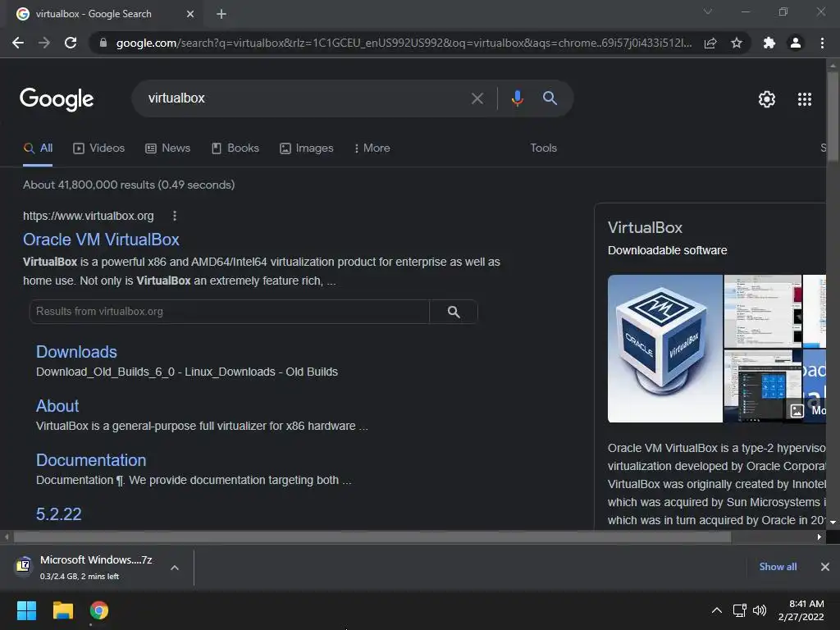Click Show all downloads
The width and height of the screenshot is (840, 630).
778,567
